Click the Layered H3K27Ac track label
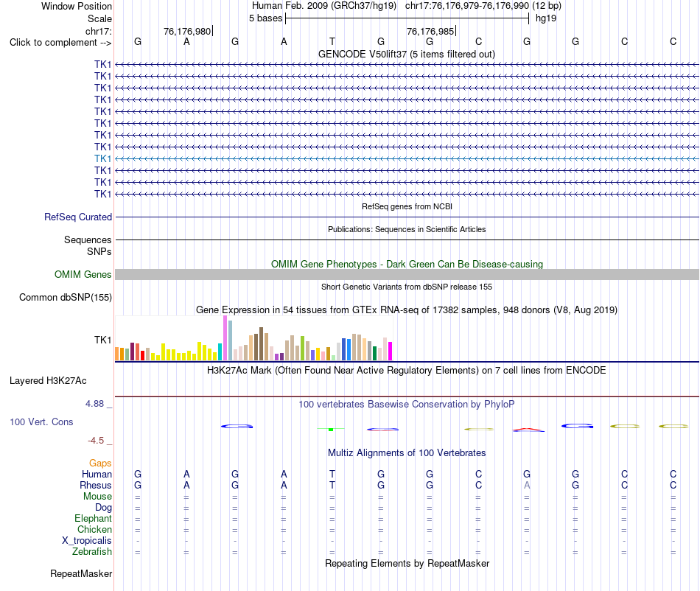The width and height of the screenshot is (700, 591). click(x=48, y=381)
